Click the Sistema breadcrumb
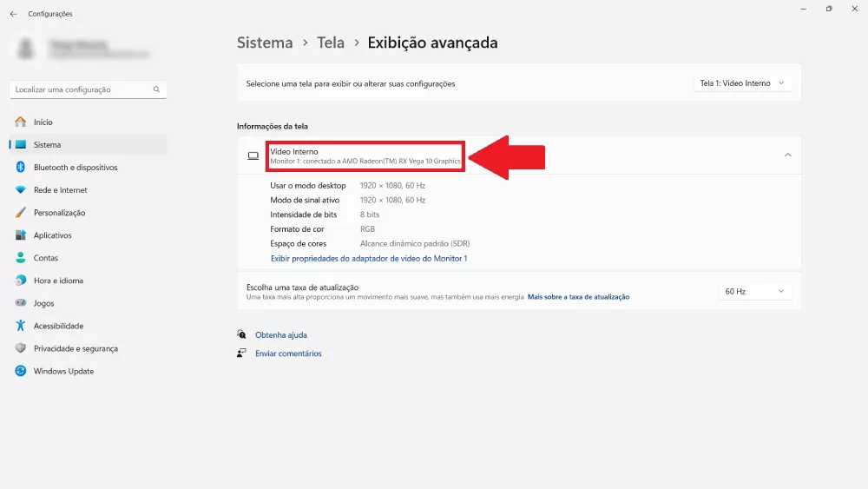Image resolution: width=868 pixels, height=489 pixels. 265,43
